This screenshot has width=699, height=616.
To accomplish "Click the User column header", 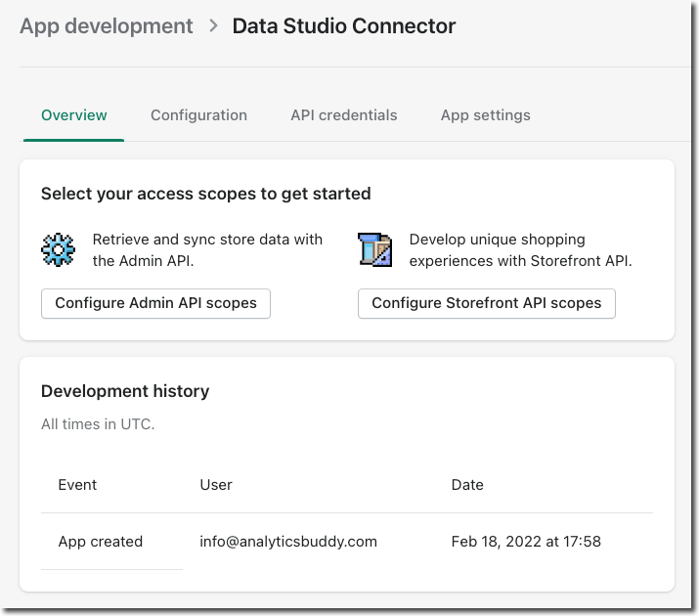I will click(x=216, y=485).
